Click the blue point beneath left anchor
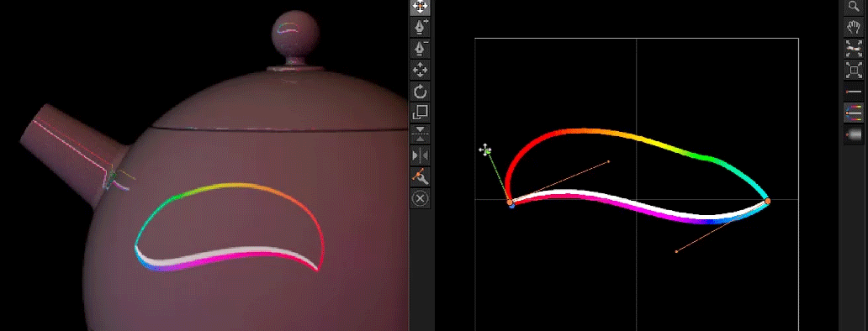The height and width of the screenshot is (331, 868). (x=512, y=206)
